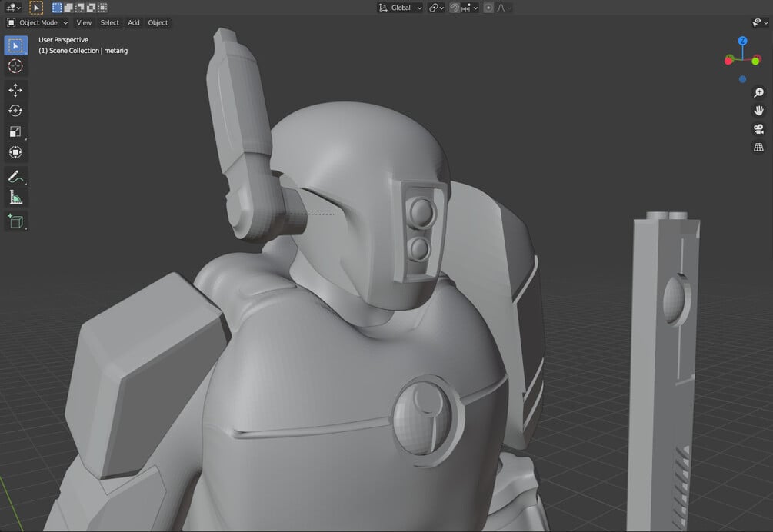The image size is (773, 532).
Task: Activate the Annotate pencil tool
Action: 16,176
